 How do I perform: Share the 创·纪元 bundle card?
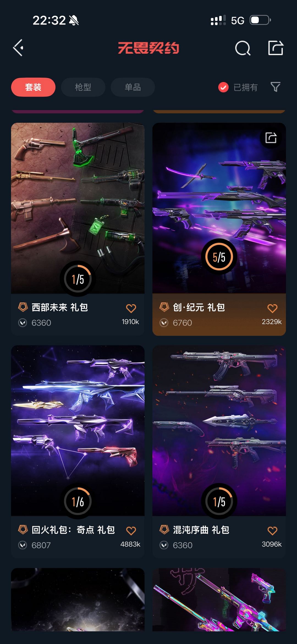coord(271,138)
